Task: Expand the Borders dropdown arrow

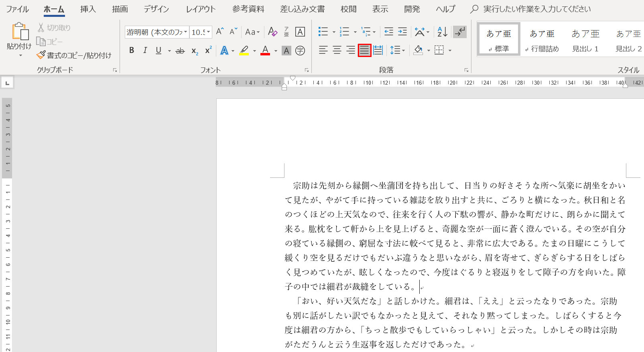Action: click(450, 51)
